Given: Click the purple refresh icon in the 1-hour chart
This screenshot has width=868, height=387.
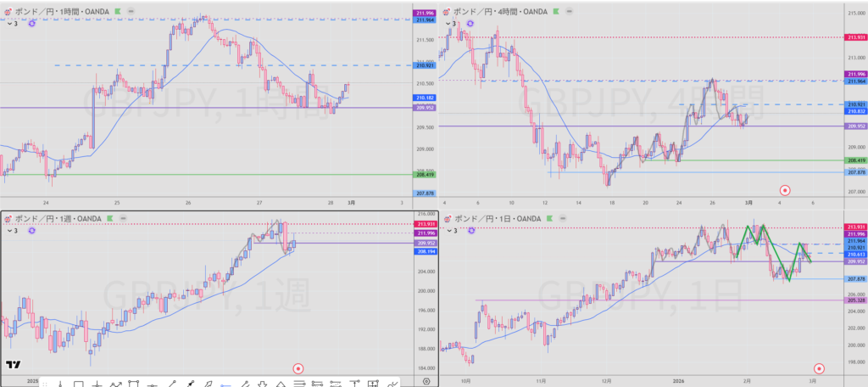Looking at the screenshot, I should [32, 24].
